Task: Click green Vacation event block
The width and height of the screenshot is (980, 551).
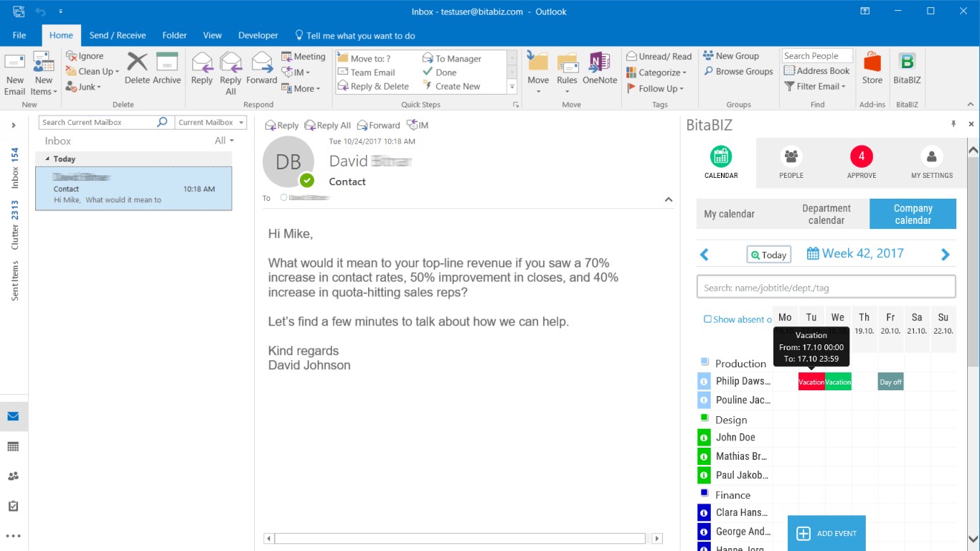Action: [838, 382]
